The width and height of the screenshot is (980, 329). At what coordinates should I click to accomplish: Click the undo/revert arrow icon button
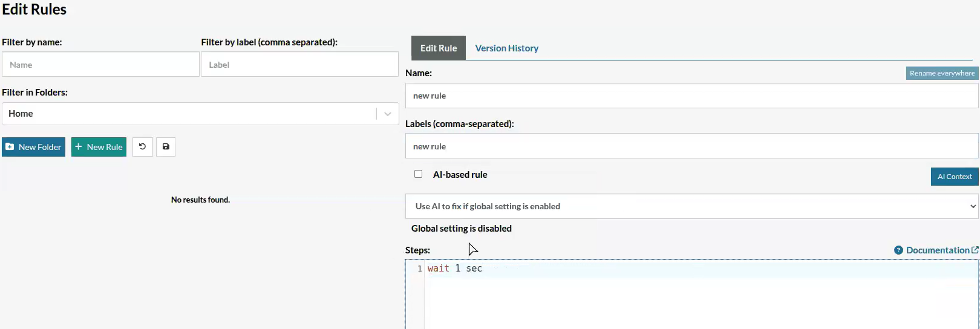click(x=143, y=147)
